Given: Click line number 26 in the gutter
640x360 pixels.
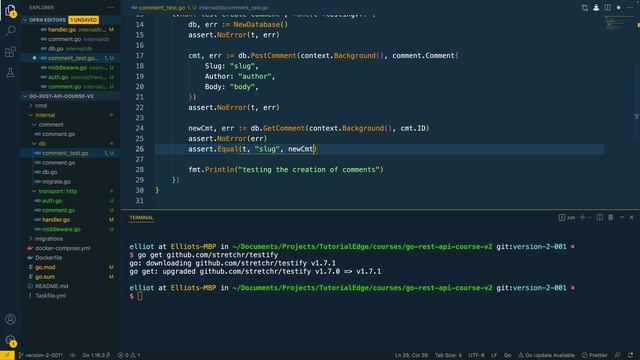Looking at the screenshot, I should 140,149.
